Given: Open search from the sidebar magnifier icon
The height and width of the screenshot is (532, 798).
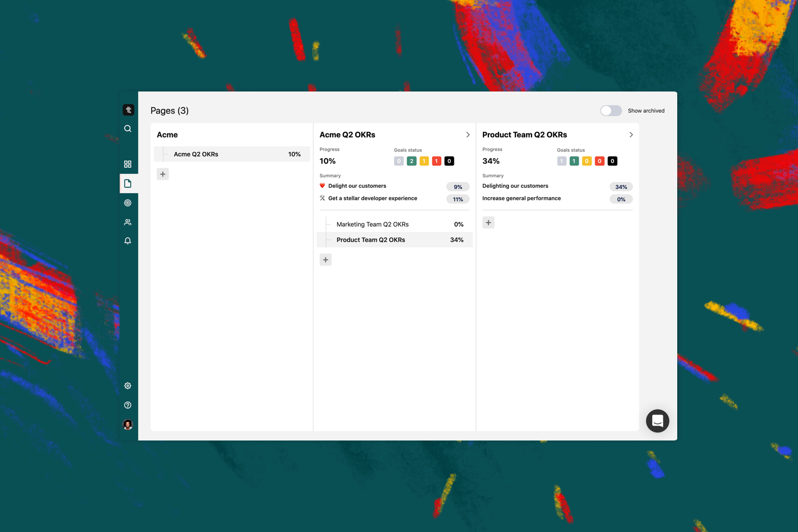Looking at the screenshot, I should click(x=128, y=129).
